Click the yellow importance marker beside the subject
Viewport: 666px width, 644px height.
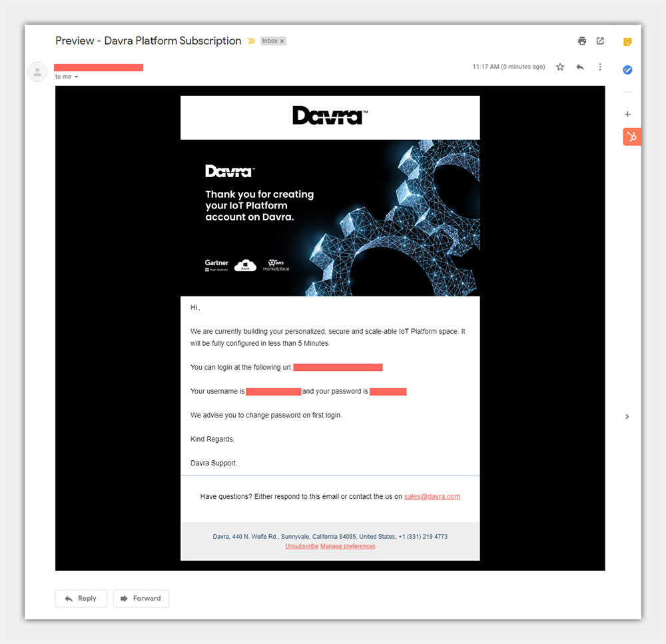[251, 41]
